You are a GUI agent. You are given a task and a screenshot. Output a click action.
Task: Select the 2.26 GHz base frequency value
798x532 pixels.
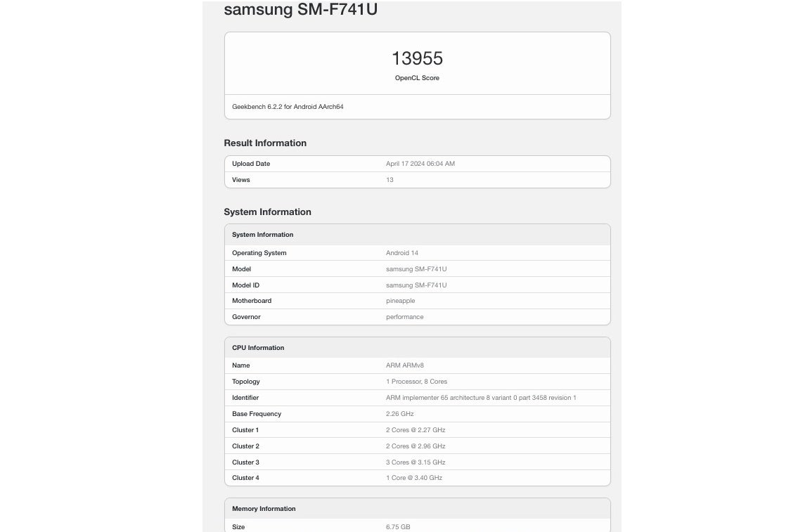coord(399,414)
